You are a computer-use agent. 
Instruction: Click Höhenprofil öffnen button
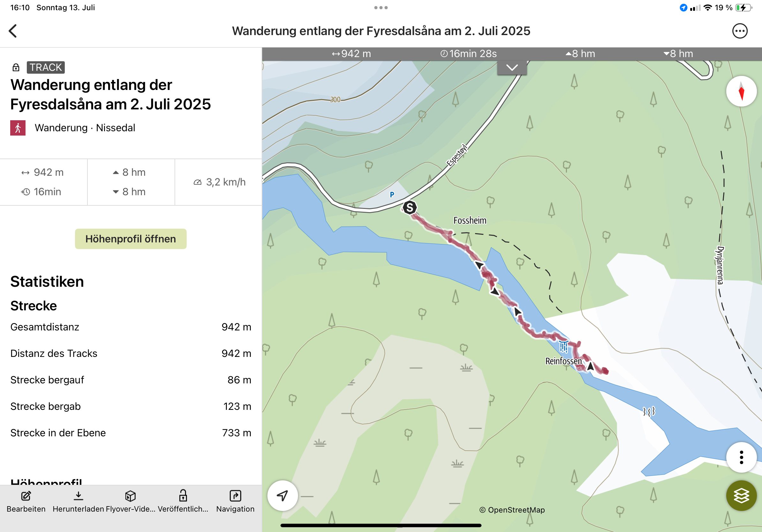point(131,239)
